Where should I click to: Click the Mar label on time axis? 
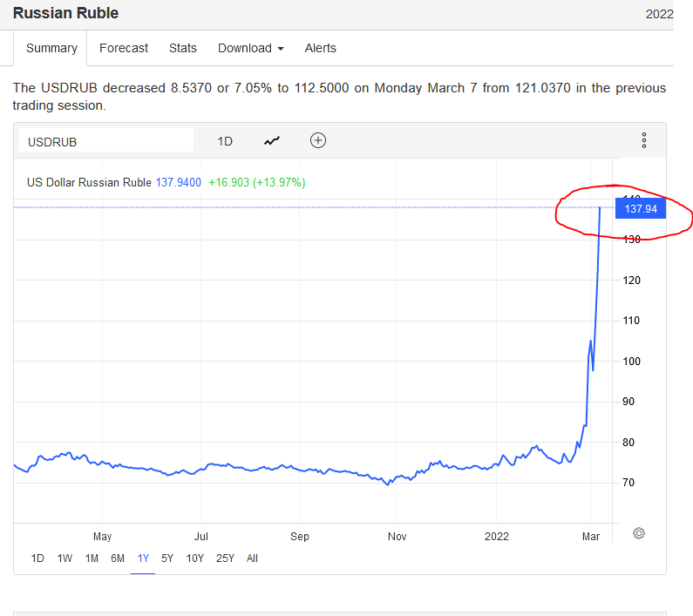(591, 537)
